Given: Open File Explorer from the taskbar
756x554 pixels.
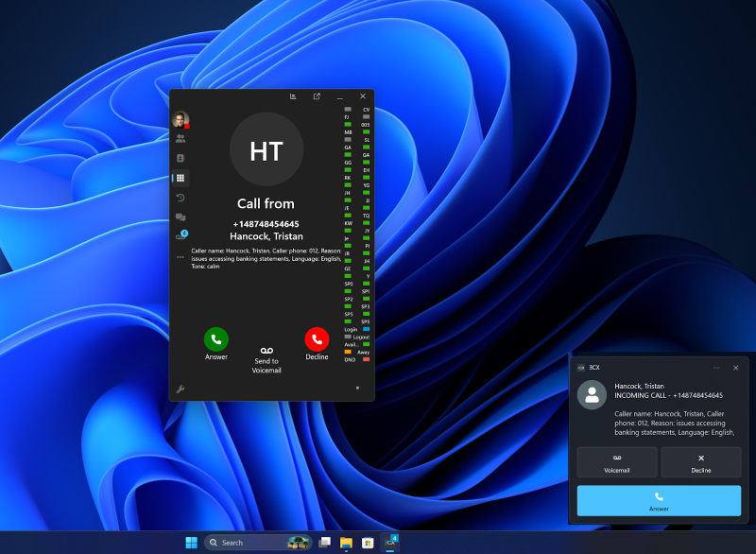Looking at the screenshot, I should [346, 543].
